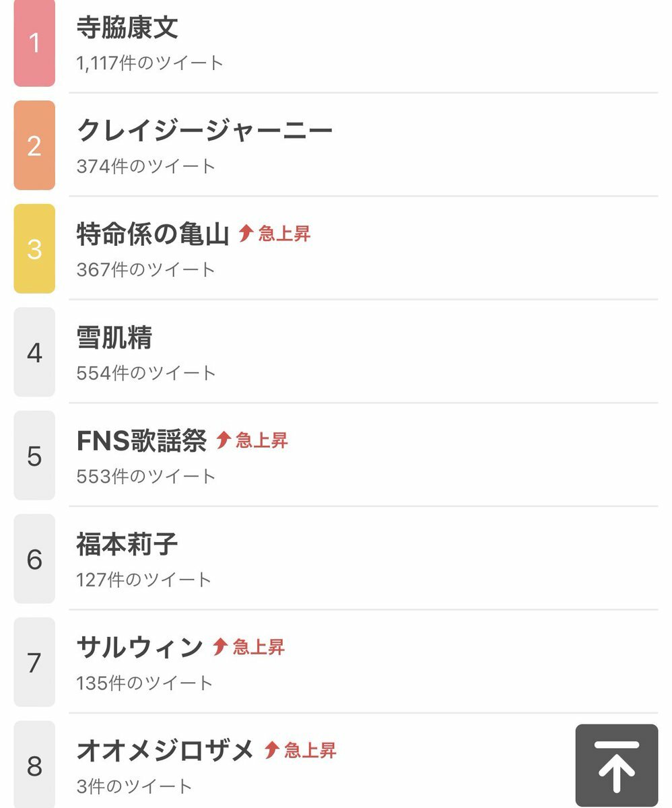Tap the gray rank 4 badge

click(x=34, y=352)
